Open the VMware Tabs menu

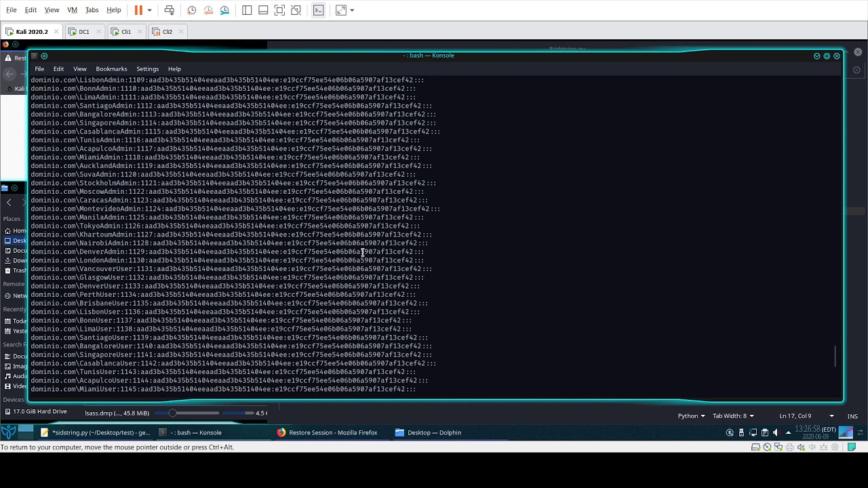[x=92, y=10]
